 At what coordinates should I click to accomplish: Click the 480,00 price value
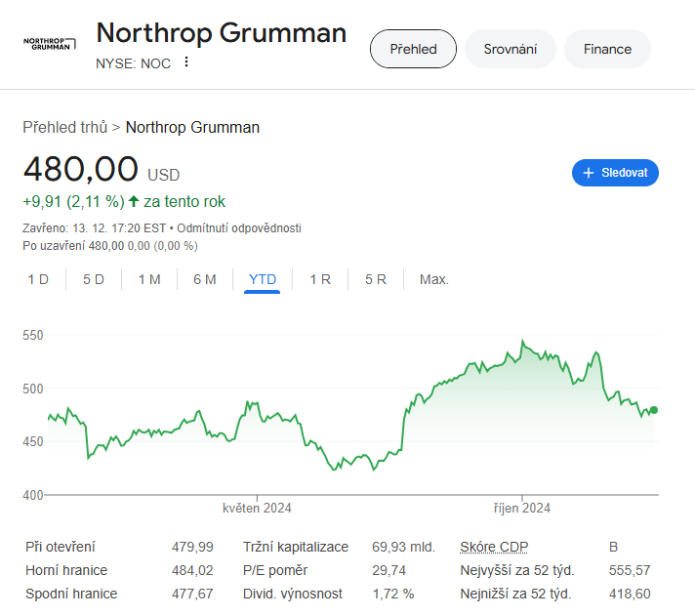click(81, 169)
